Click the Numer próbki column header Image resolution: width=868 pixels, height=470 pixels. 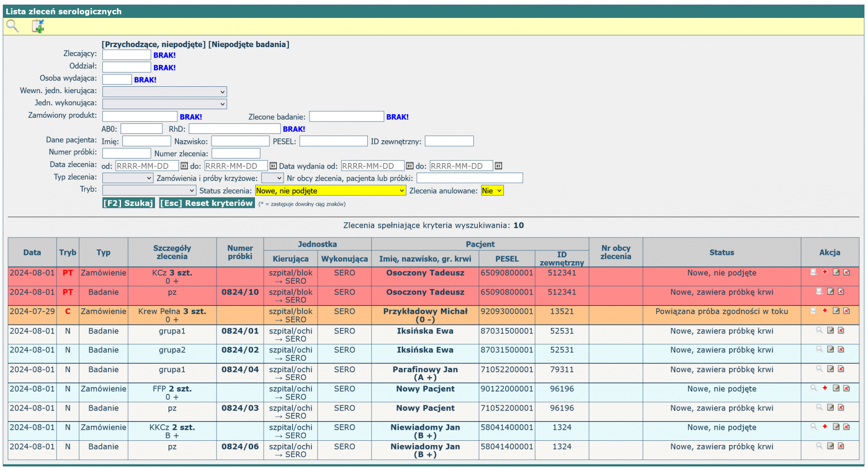click(240, 253)
